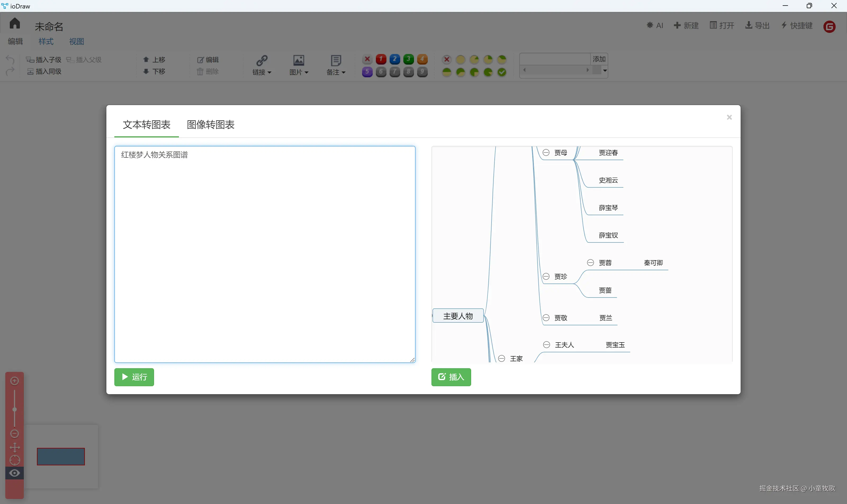Click the zoom slider handle on sidebar
Screen dimensions: 847x504
point(15,409)
